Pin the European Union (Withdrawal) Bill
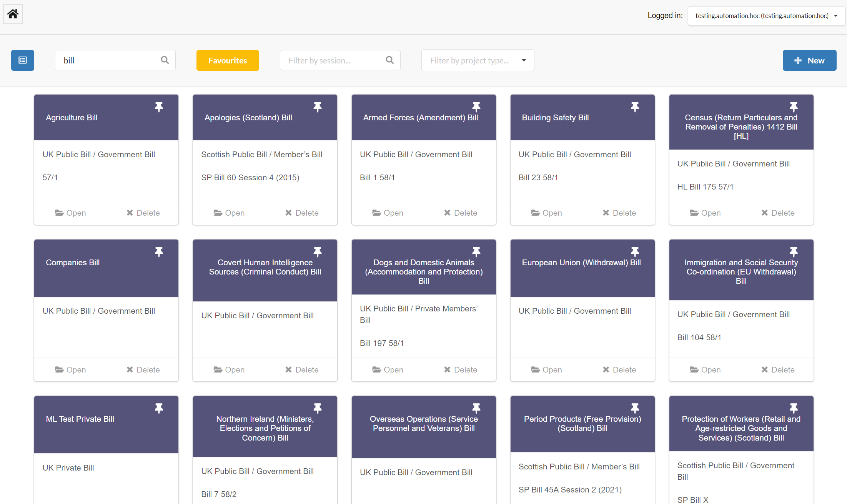This screenshot has width=847, height=504. pyautogui.click(x=635, y=252)
